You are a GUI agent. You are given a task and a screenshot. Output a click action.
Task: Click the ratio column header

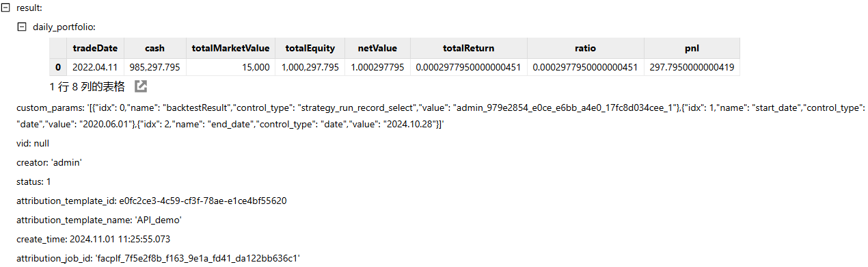(x=586, y=48)
